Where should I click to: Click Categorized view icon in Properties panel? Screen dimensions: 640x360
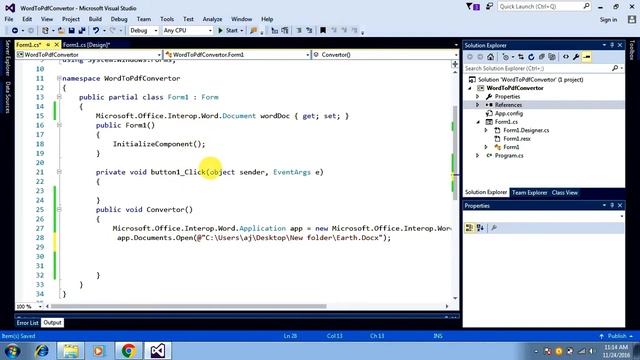(x=469, y=228)
